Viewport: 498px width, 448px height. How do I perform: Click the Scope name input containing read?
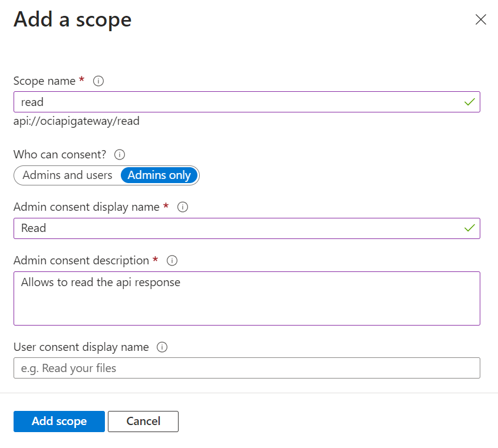(x=236, y=102)
